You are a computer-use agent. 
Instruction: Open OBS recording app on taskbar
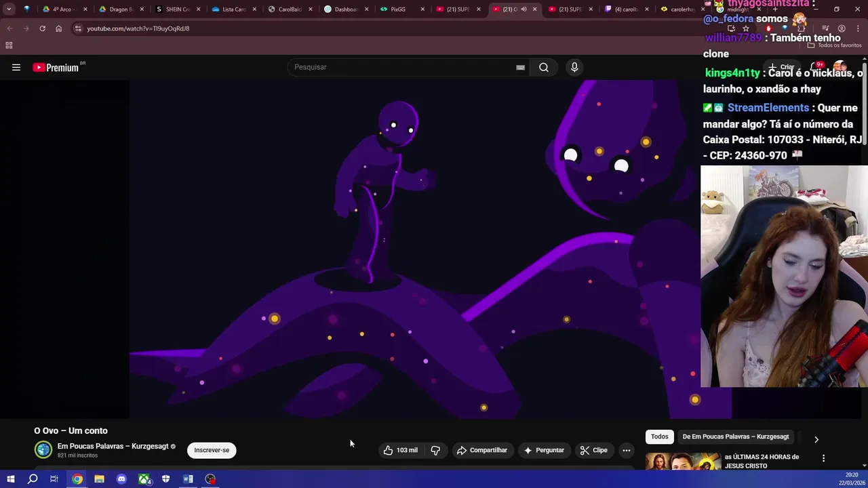click(x=210, y=479)
